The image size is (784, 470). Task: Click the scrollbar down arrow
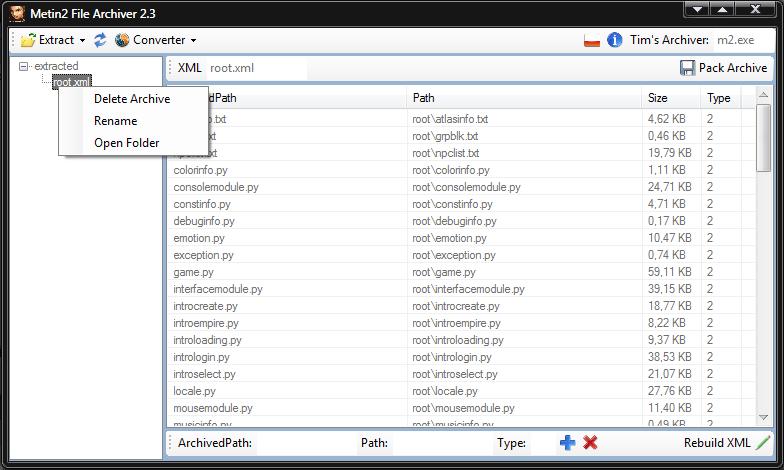pyautogui.click(x=763, y=417)
